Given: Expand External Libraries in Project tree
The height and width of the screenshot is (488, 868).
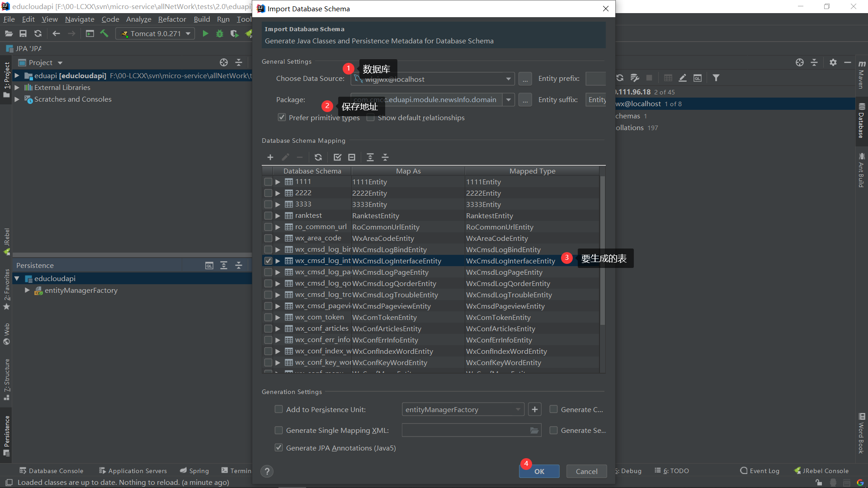Looking at the screenshot, I should [17, 87].
